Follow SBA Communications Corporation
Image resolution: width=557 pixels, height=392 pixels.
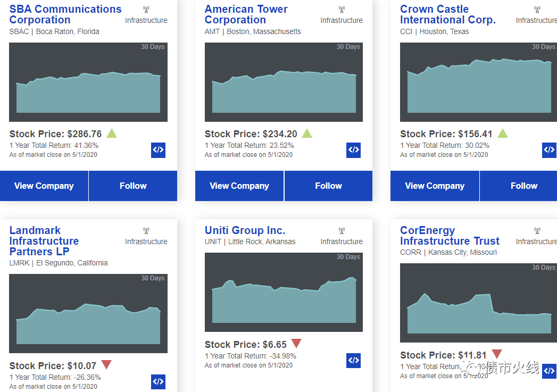[133, 186]
